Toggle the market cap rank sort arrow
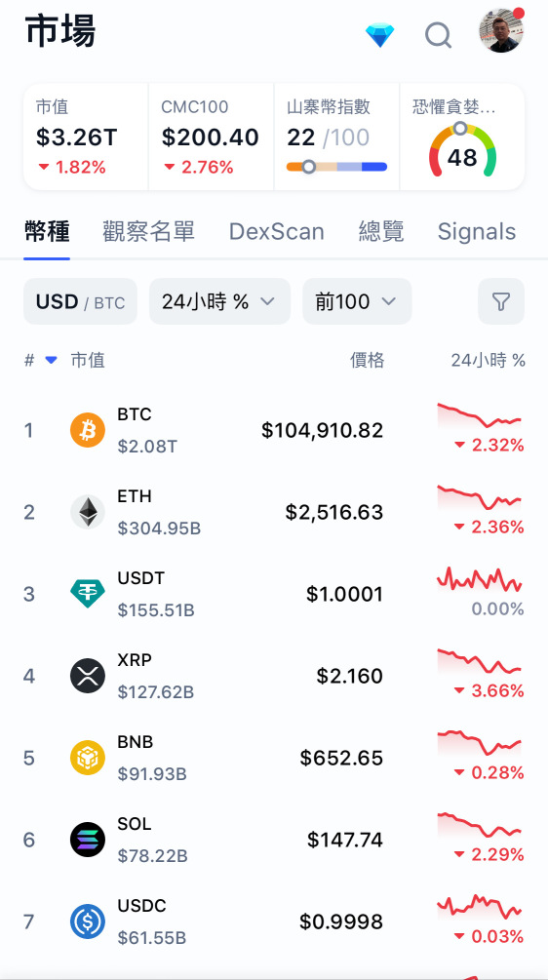This screenshot has height=980, width=548. (x=52, y=360)
